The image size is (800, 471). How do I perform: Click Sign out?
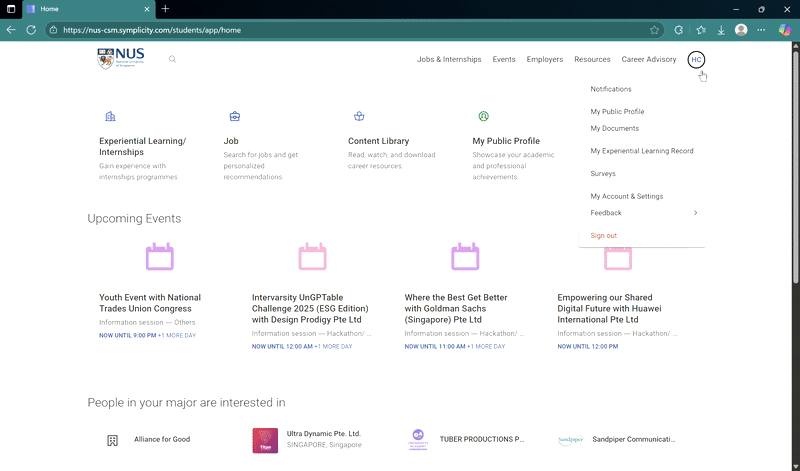pyautogui.click(x=604, y=235)
